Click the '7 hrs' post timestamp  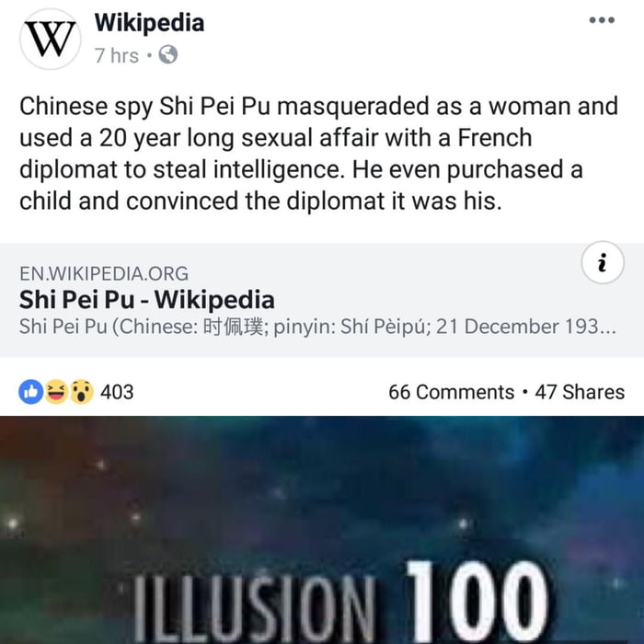pyautogui.click(x=117, y=55)
